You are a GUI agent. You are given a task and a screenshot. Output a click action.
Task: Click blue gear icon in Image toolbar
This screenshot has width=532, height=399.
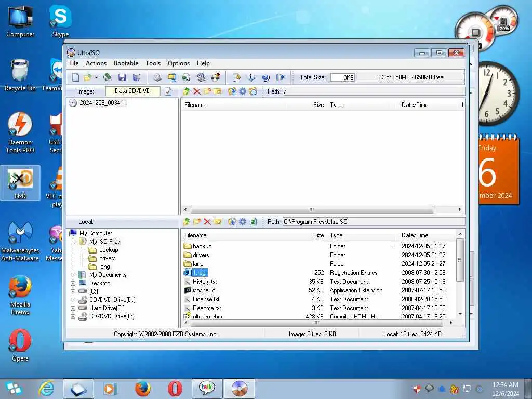click(243, 91)
